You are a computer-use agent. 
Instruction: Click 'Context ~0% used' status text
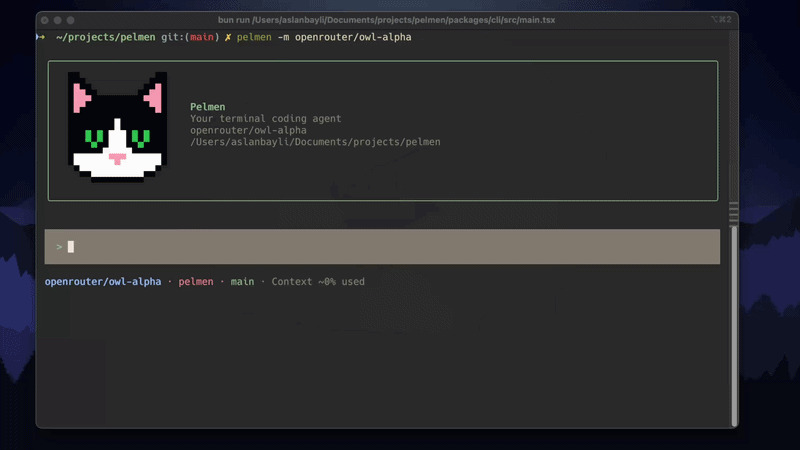(x=318, y=282)
